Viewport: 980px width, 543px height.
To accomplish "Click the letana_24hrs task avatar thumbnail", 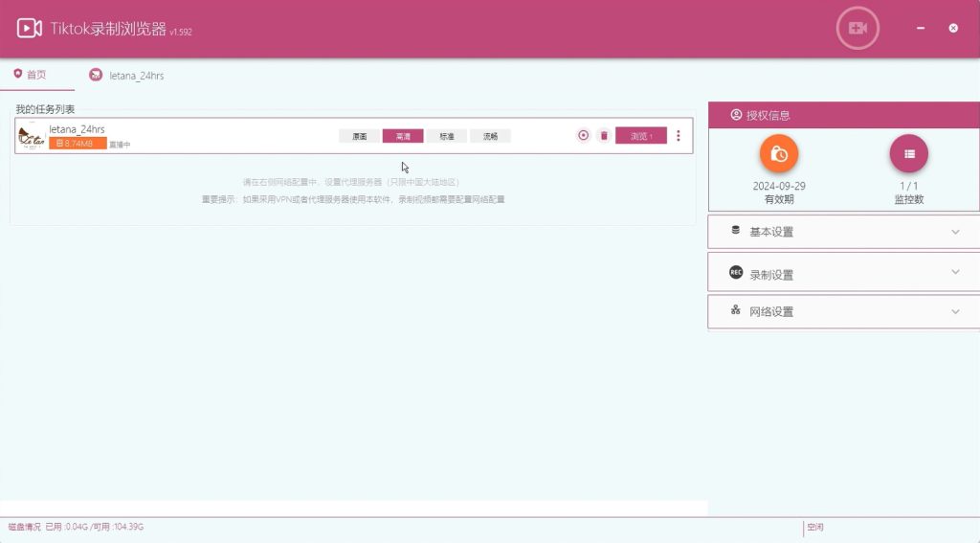I will pyautogui.click(x=32, y=136).
